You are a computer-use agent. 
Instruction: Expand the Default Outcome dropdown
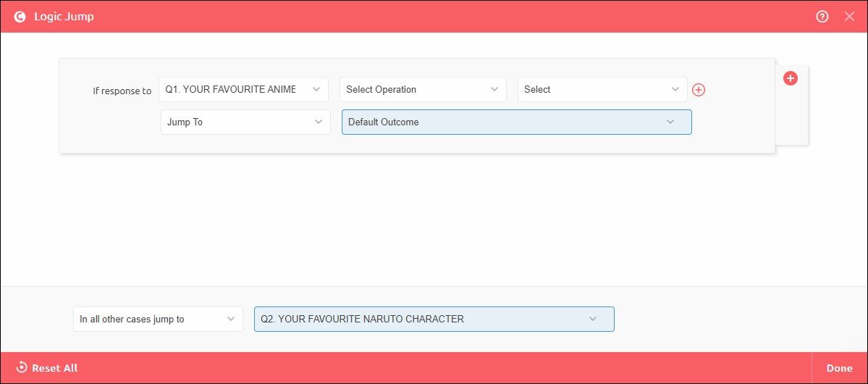tap(516, 122)
